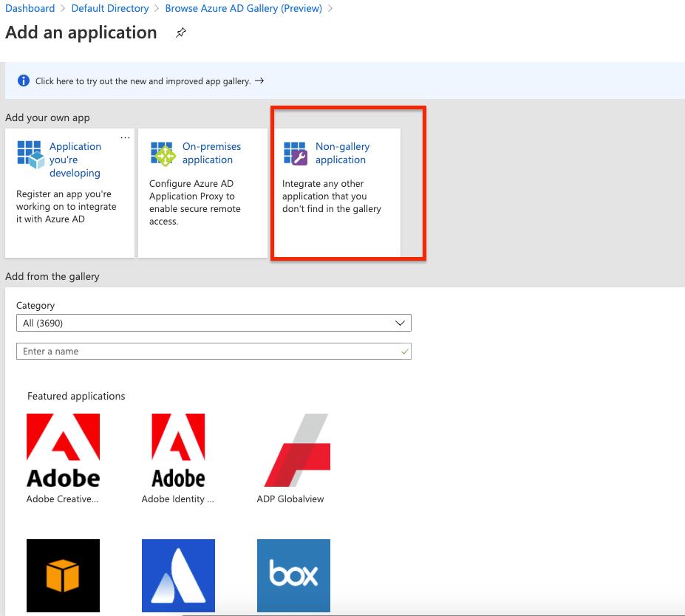Click the Application you're developing icon
This screenshot has width=685, height=616.
(31, 154)
